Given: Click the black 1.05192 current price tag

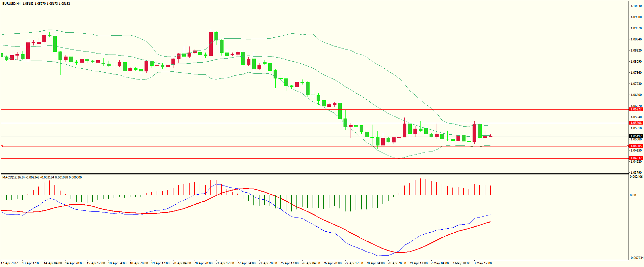Looking at the screenshot, I should tap(636, 136).
